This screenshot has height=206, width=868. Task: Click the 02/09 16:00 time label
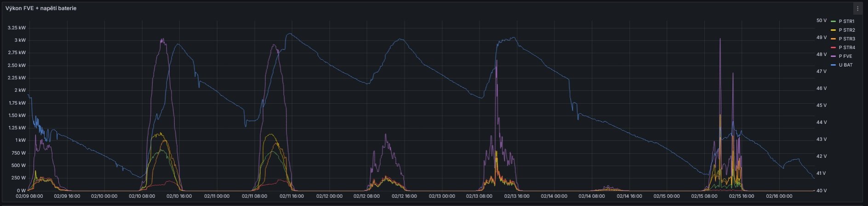67,196
